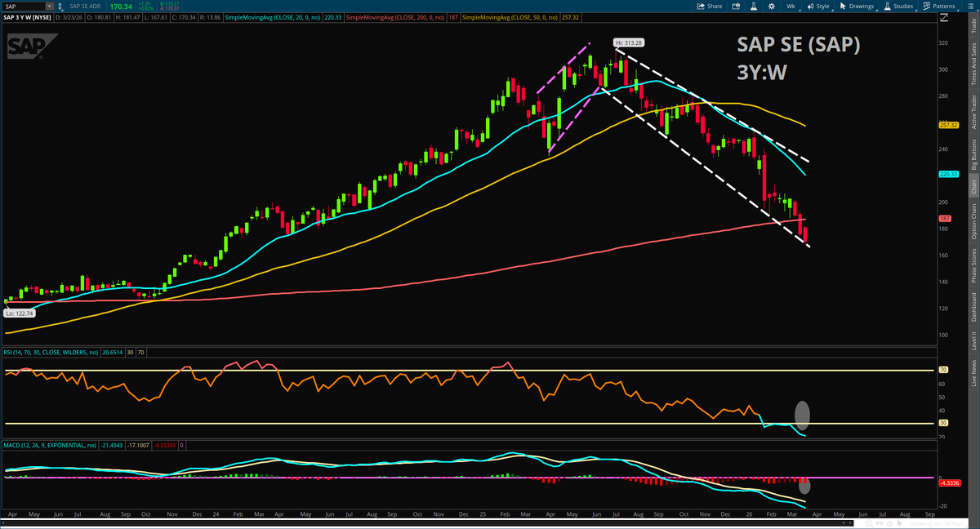Click the quick quote icon after Share
This screenshot has width=980, height=529.
pos(736,6)
